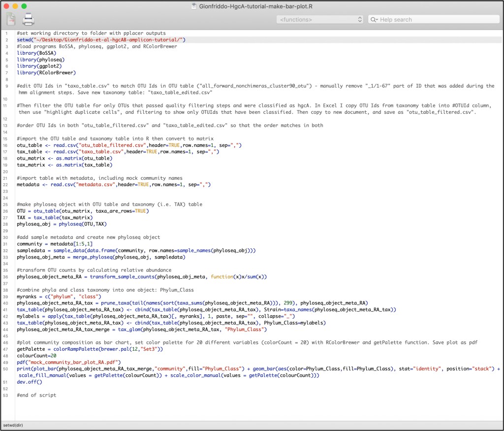Place cursor on the setwd line
This screenshot has width=504, height=431.
pos(101,39)
